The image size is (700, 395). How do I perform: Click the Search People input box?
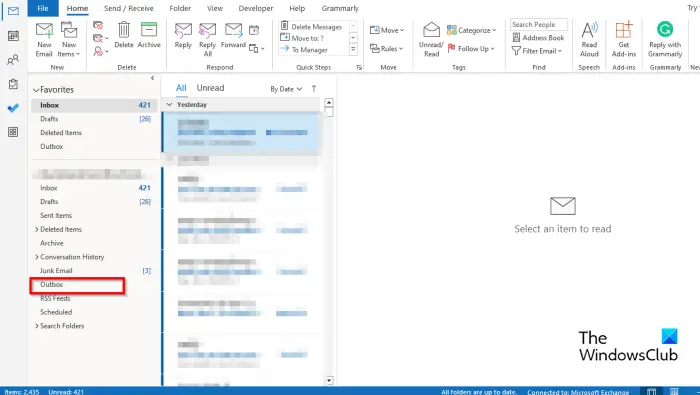(x=539, y=25)
